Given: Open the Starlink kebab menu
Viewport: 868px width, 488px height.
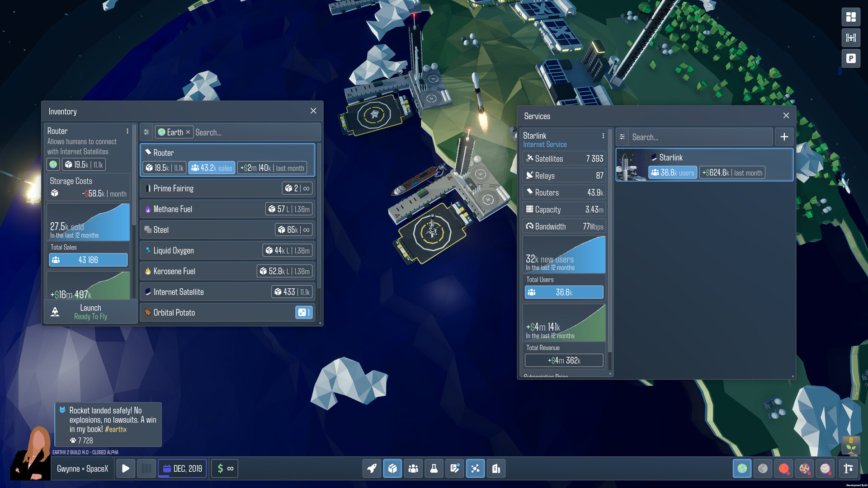Looking at the screenshot, I should 603,136.
